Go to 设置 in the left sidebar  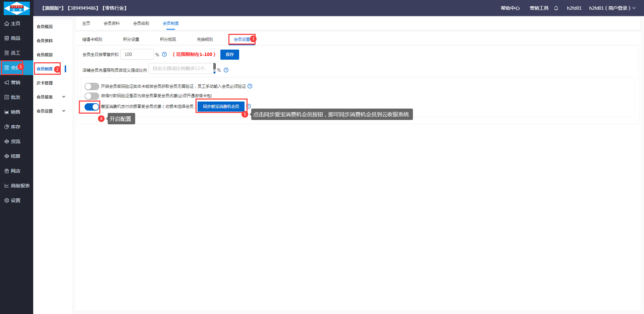tap(15, 200)
